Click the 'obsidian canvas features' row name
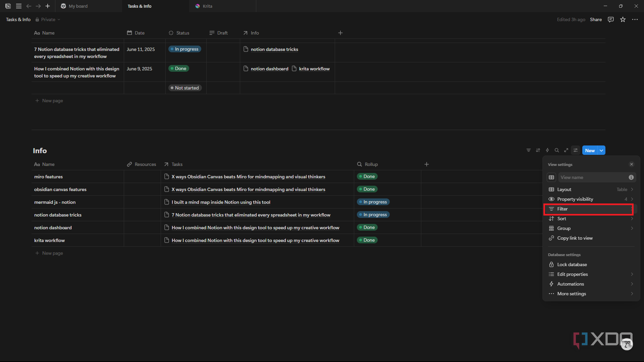Image resolution: width=644 pixels, height=362 pixels. coord(60,189)
